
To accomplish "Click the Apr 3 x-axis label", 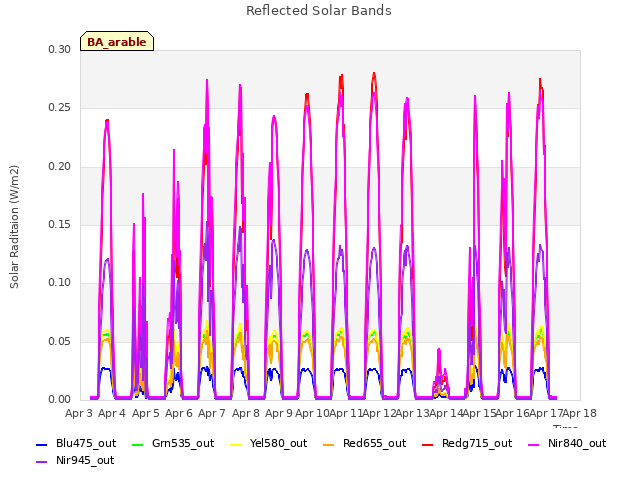I will pos(79,414).
